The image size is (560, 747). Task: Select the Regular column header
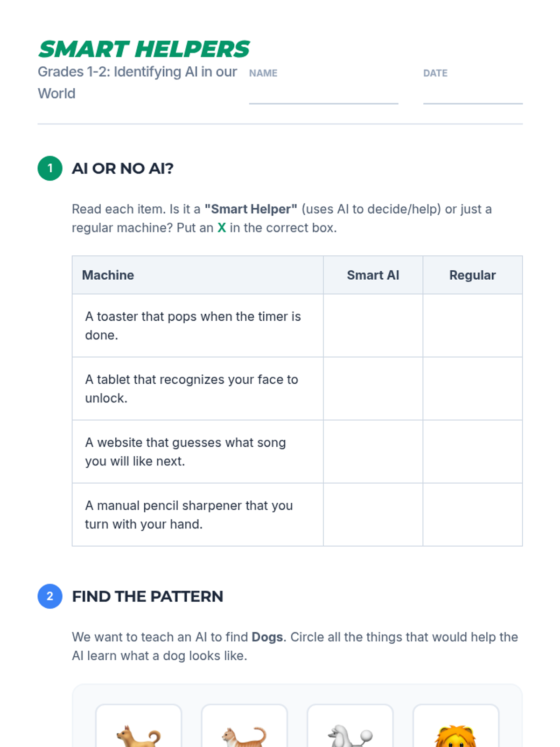click(x=472, y=275)
